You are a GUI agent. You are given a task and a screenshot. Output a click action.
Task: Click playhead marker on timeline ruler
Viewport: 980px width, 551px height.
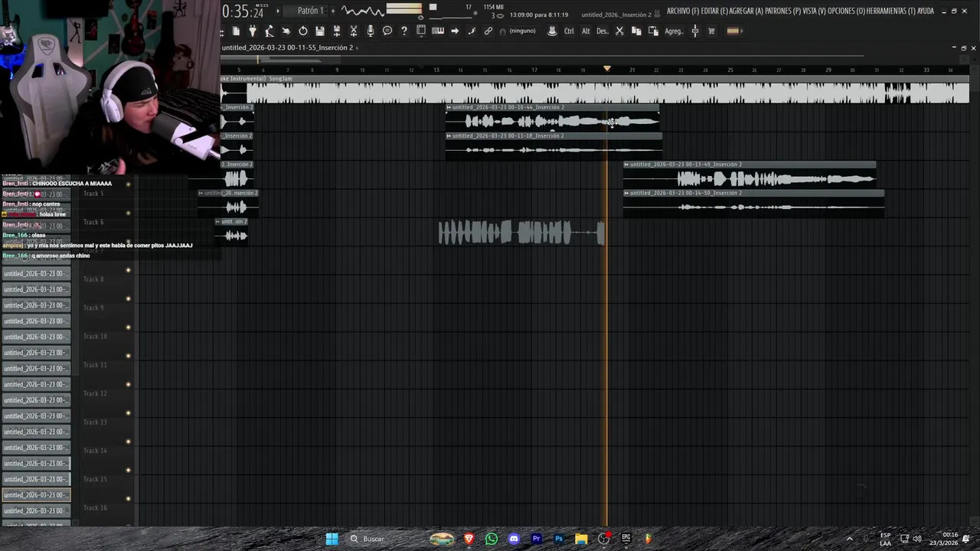pos(607,69)
